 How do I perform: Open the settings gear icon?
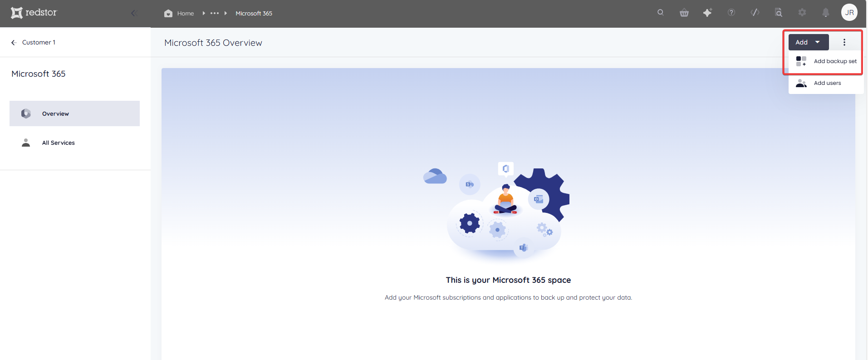coord(802,12)
